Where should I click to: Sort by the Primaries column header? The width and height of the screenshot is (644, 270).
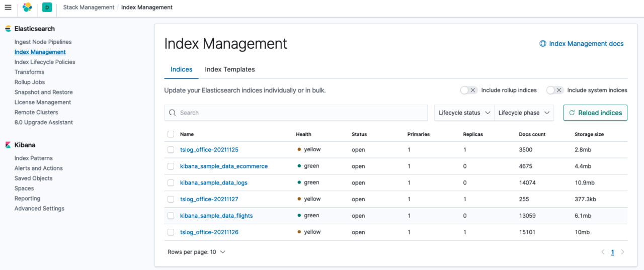coord(419,134)
